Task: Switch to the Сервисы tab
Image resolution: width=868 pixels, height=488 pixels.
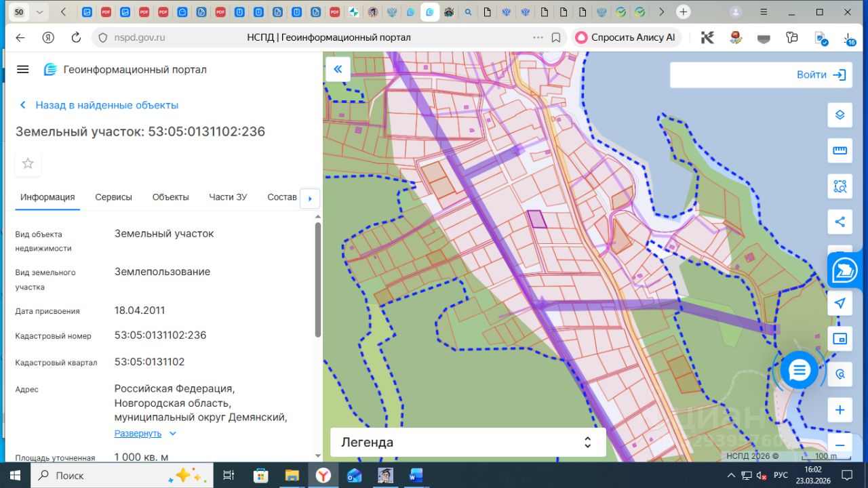Action: pyautogui.click(x=113, y=197)
